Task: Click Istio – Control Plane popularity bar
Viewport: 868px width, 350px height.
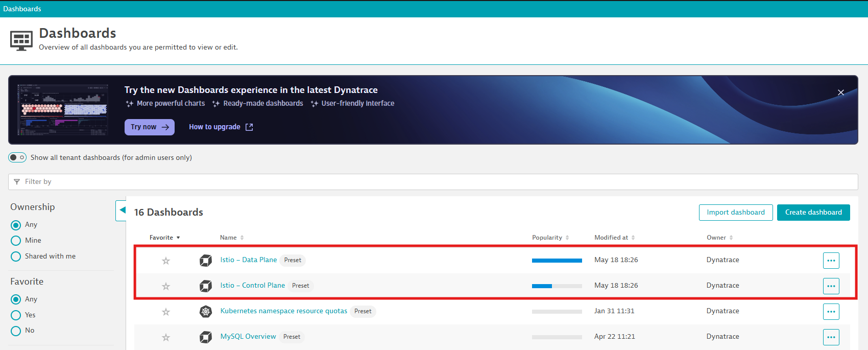Action: pos(557,286)
